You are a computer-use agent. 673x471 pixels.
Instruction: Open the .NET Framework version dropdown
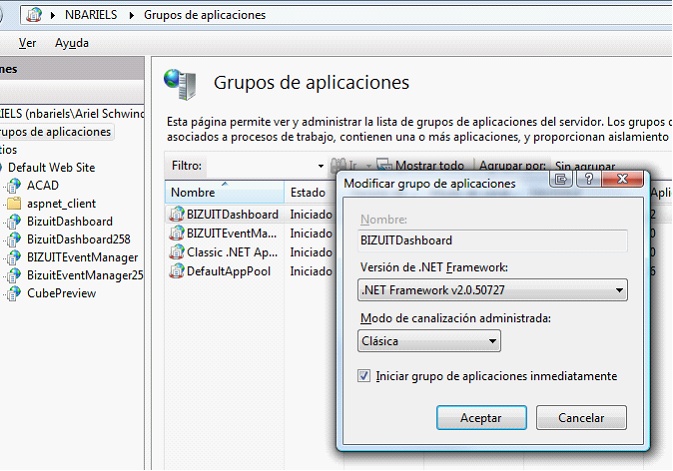[x=492, y=290]
